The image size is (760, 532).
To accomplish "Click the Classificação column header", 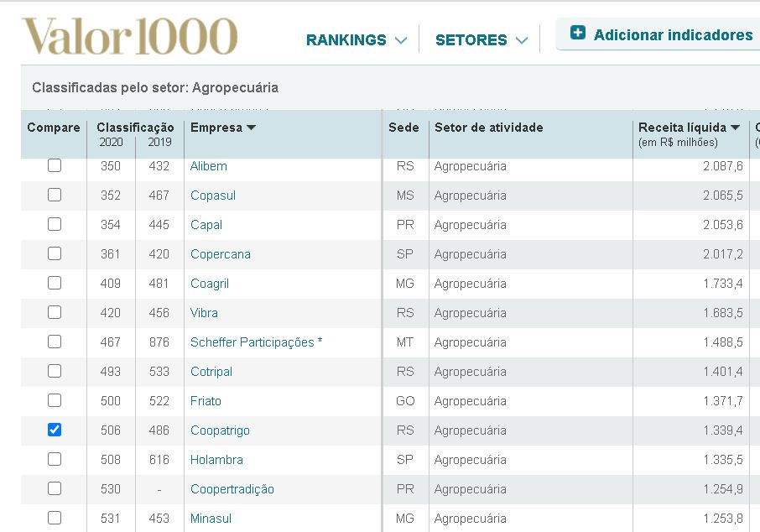I will 135,128.
